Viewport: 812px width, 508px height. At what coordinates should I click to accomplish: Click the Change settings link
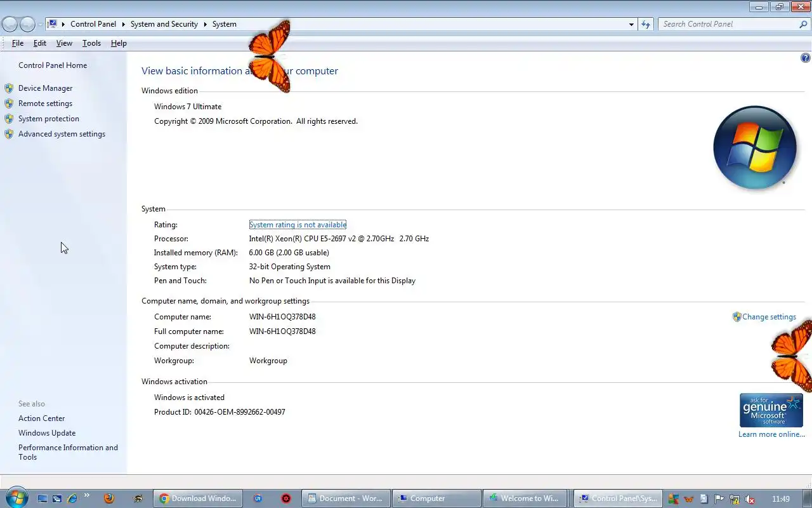point(769,317)
